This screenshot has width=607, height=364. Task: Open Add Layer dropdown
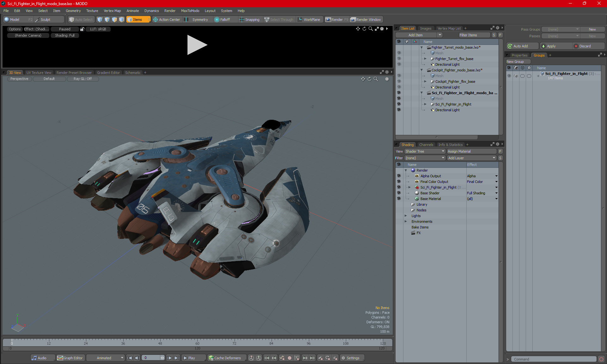tap(472, 158)
